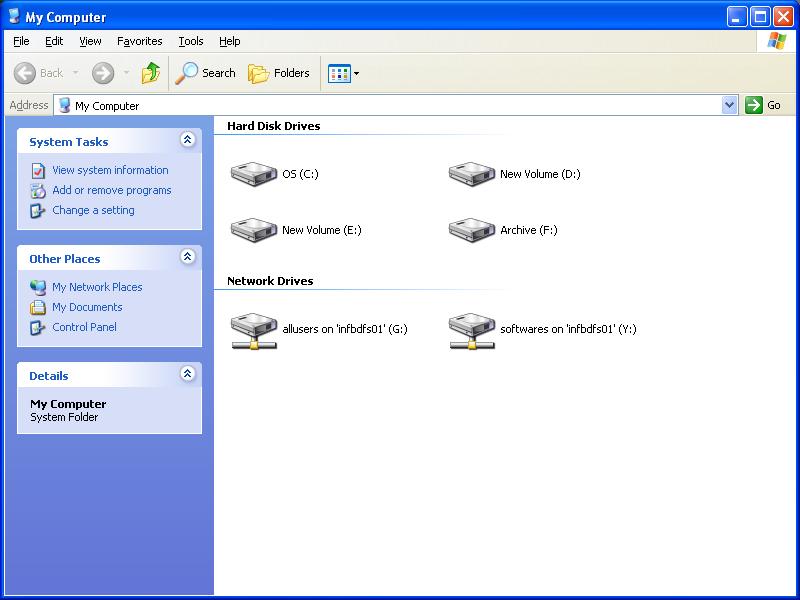Collapse the Other Places panel
800x600 pixels.
coord(187,258)
